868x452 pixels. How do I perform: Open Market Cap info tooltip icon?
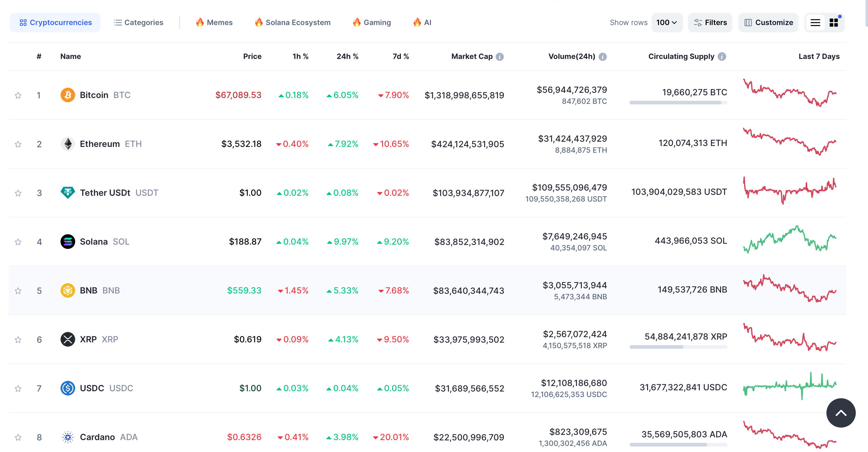[500, 56]
